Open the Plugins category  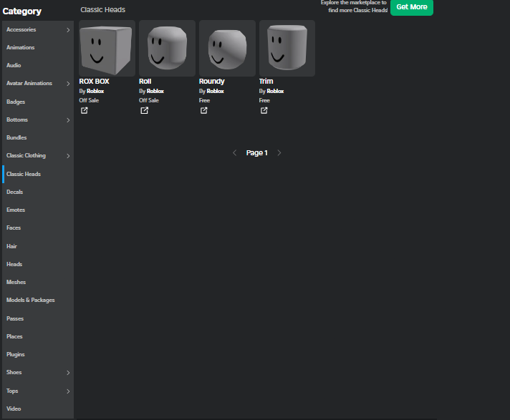click(x=38, y=354)
